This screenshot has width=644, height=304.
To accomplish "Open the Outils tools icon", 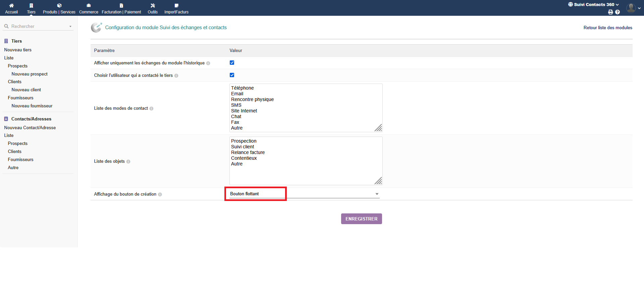I will (x=153, y=5).
